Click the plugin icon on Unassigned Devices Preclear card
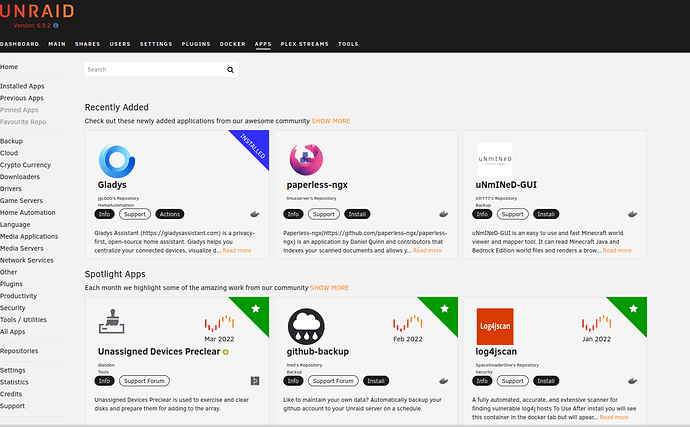The image size is (690, 427). pos(255,381)
